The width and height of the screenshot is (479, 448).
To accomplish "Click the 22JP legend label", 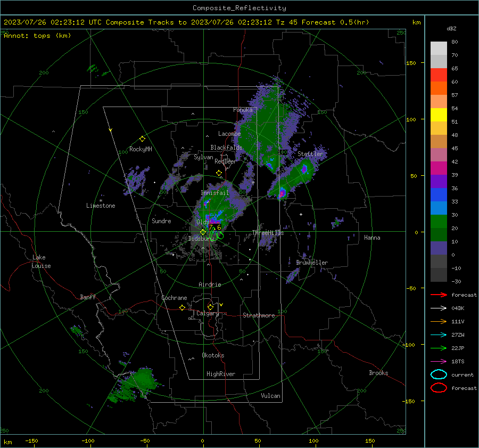I will 458,348.
